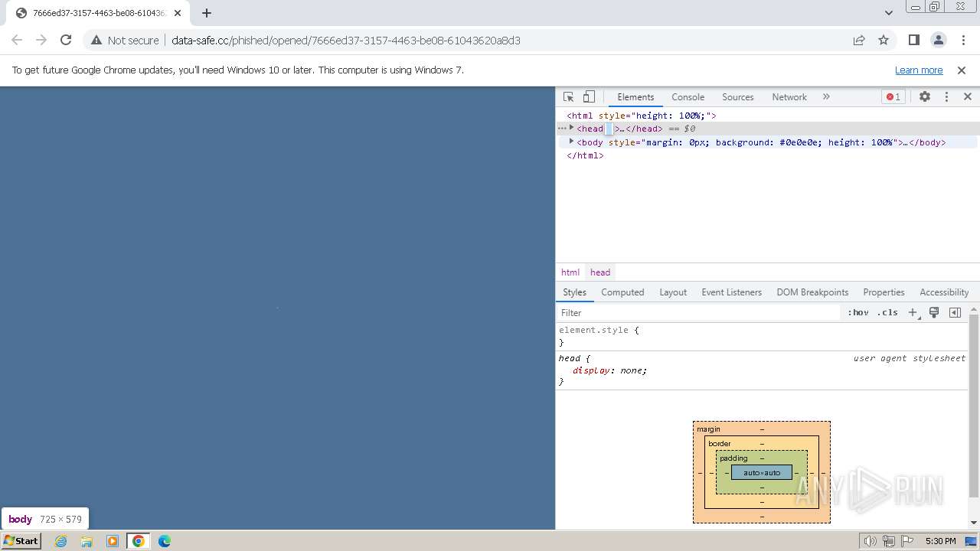
Task: Launch Internet Explorer from the taskbar
Action: (x=61, y=540)
